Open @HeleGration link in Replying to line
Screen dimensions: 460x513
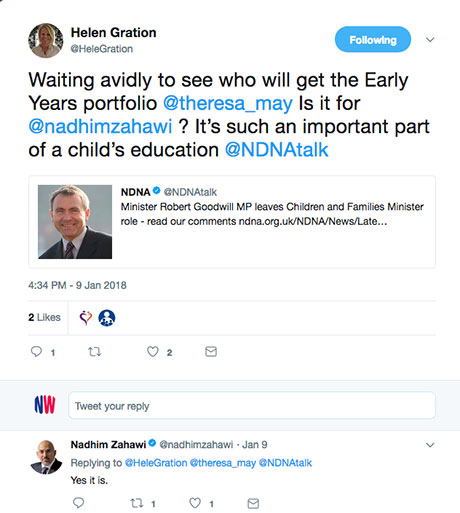tap(156, 463)
